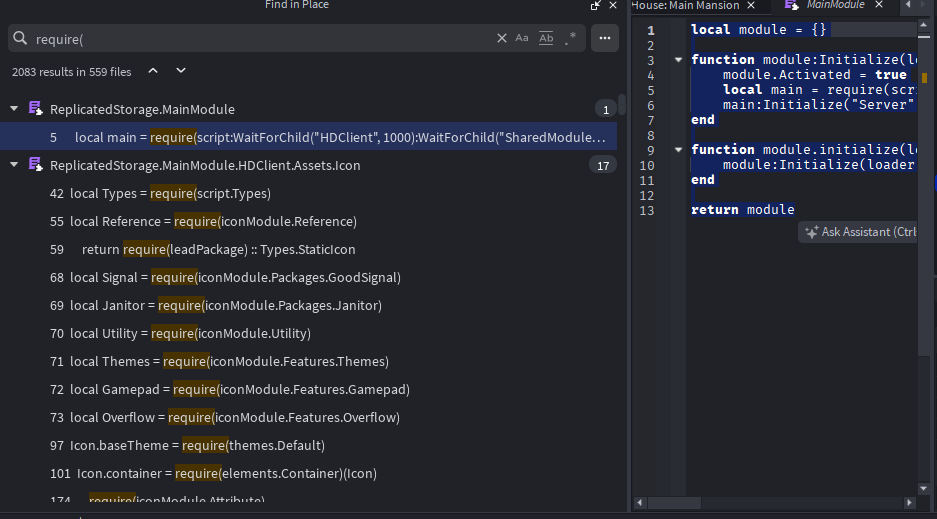Fold the module.initialize function at line 9
Viewport: 937px width, 519px height.
coord(679,149)
